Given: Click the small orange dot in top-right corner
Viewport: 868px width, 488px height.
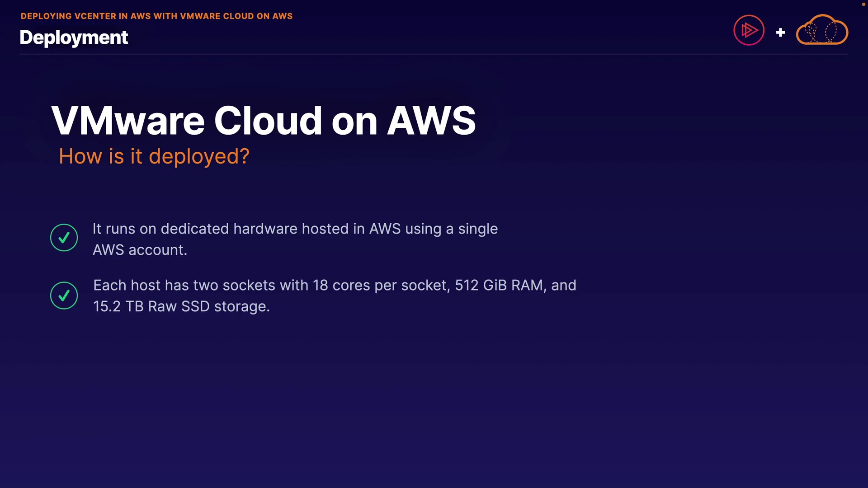Looking at the screenshot, I should click(863, 4).
